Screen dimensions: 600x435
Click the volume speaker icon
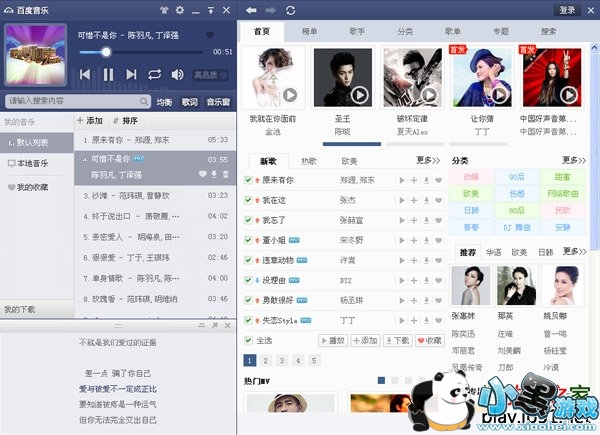[x=177, y=74]
